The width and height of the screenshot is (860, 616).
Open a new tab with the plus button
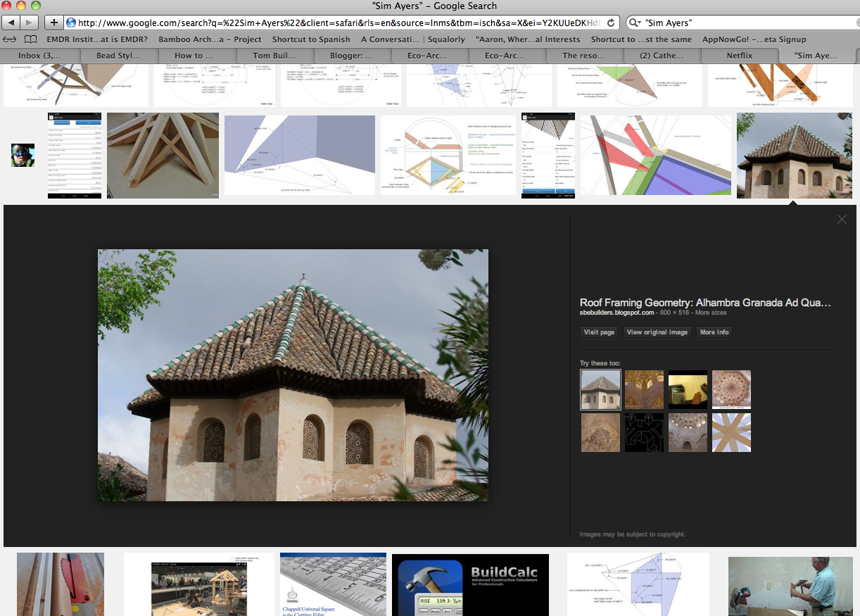[53, 22]
